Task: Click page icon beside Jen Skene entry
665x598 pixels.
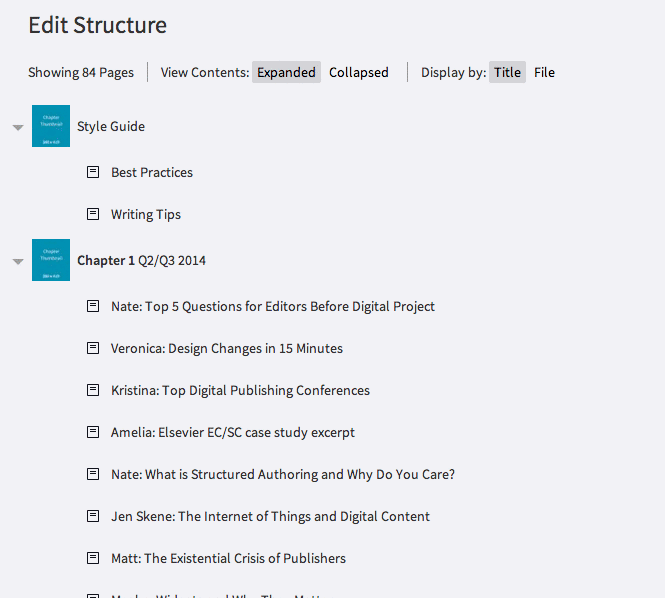Action: coord(93,516)
